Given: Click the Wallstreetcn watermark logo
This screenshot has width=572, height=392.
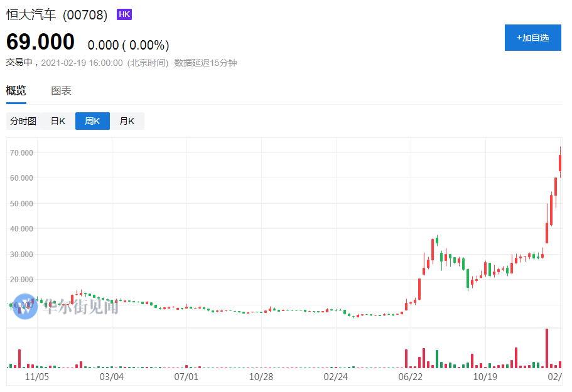Looking at the screenshot, I should (x=25, y=306).
